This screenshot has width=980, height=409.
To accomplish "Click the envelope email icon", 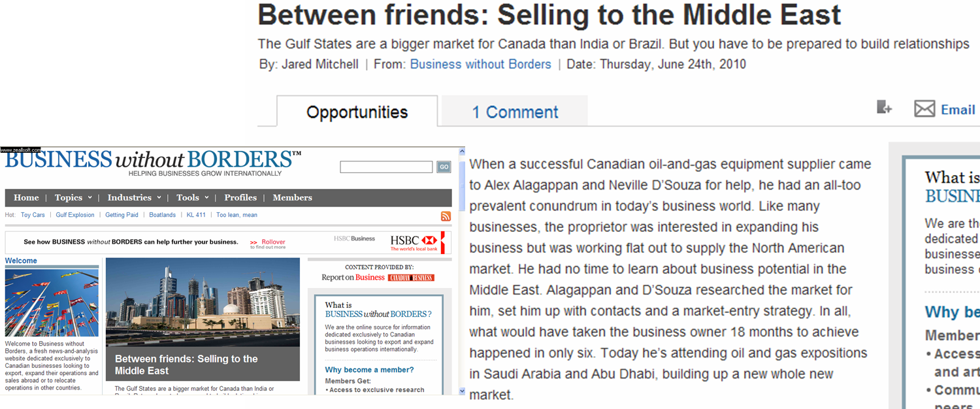I will coord(924,109).
